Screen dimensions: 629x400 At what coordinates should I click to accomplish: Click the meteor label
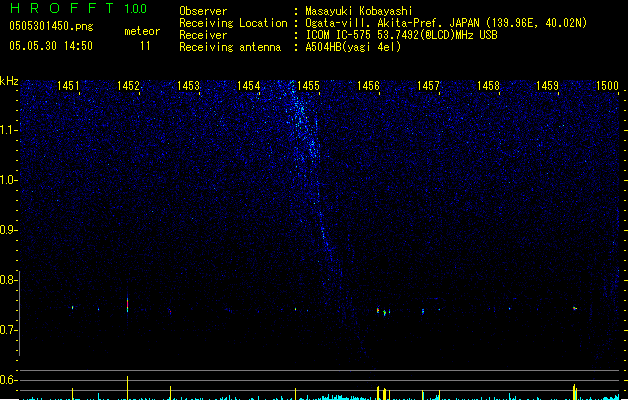142,31
